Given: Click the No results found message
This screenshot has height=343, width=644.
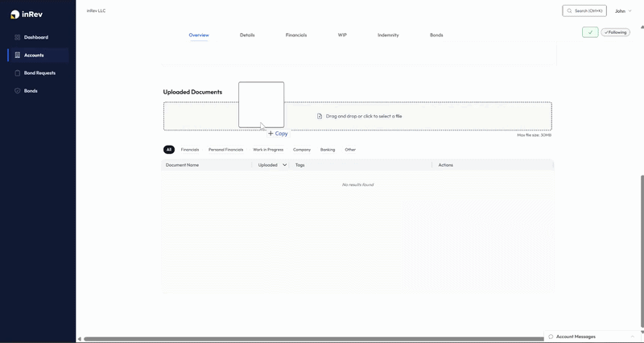Looking at the screenshot, I should click(357, 185).
